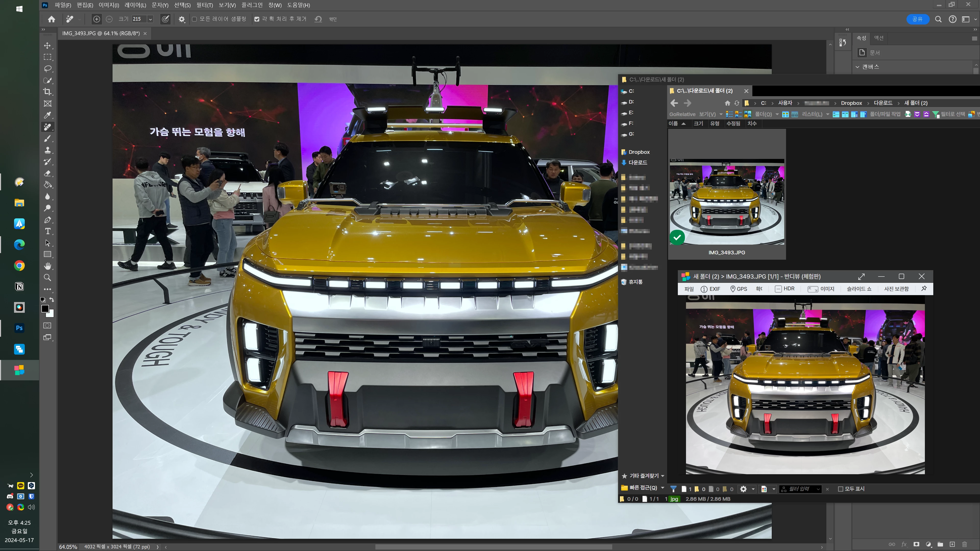Click the 슬라이드 쇼 button in viewer
The width and height of the screenshot is (980, 551).
[859, 289]
